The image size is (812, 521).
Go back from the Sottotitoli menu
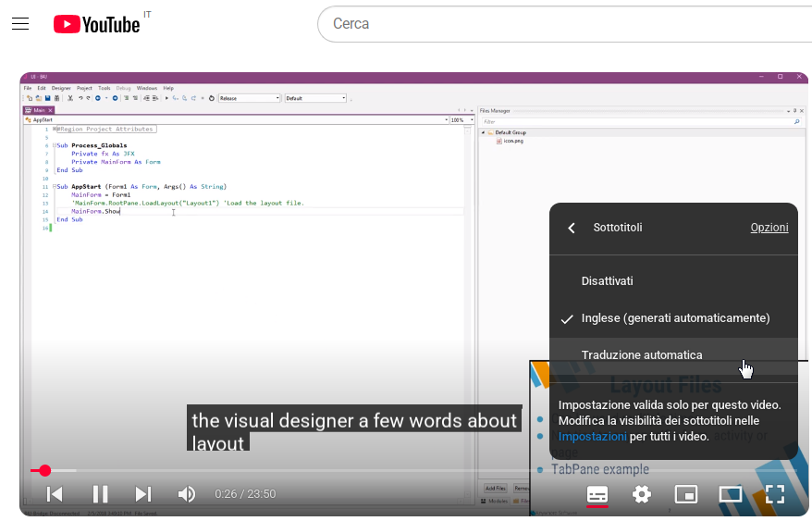tap(572, 228)
